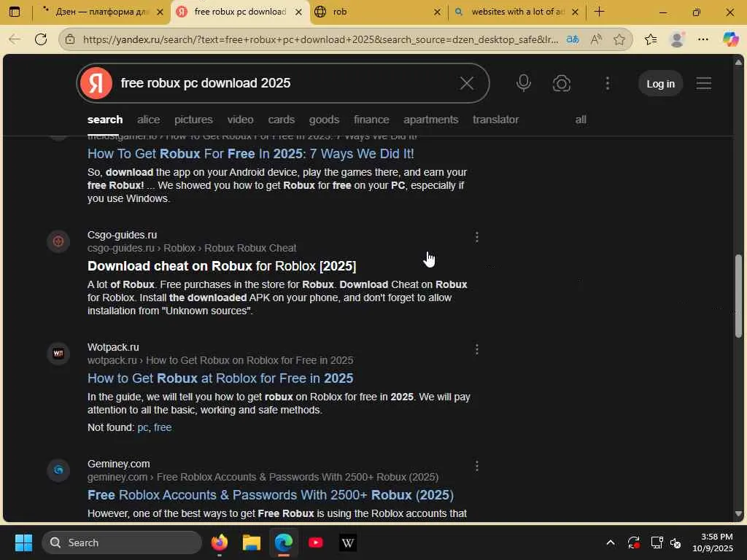Click the 'pc' not-found keyword link
This screenshot has height=560, width=747.
(x=142, y=427)
